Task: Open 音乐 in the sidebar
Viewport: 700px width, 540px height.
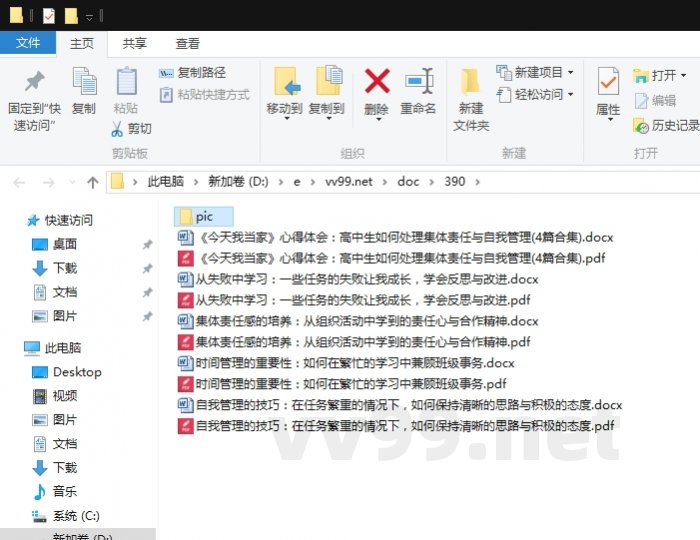Action: pos(54,492)
